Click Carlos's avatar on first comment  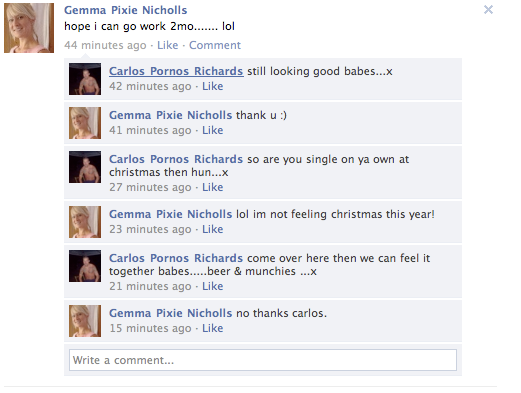[x=85, y=79]
